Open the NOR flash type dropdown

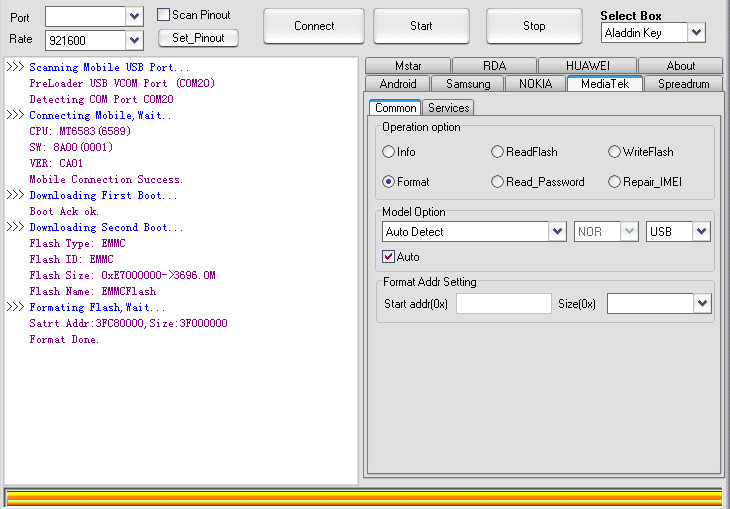[629, 231]
